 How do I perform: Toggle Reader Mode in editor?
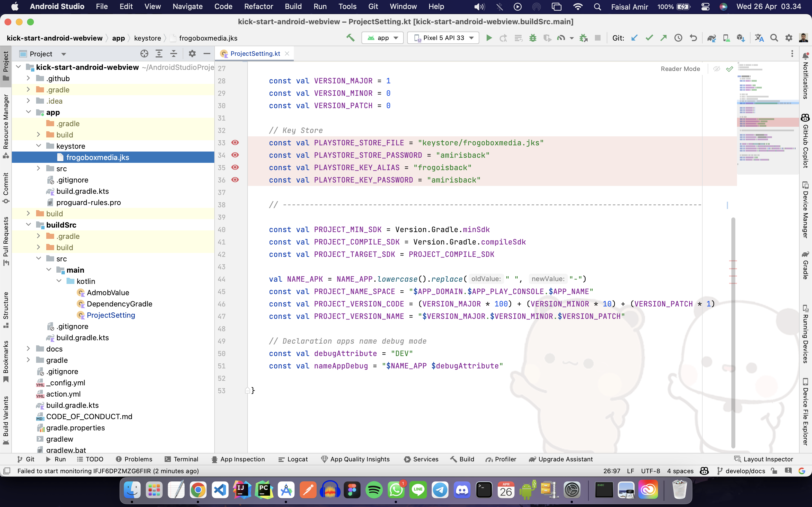680,69
